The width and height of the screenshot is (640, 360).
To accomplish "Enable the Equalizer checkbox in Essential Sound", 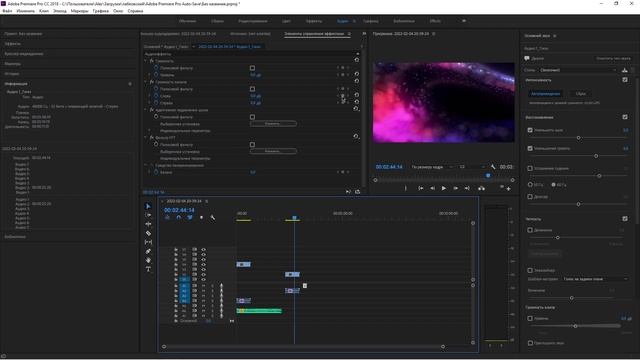I will click(x=530, y=270).
